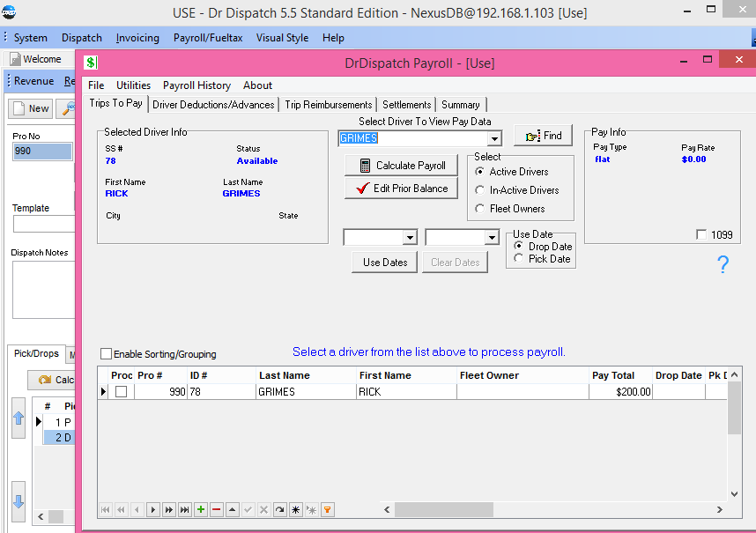Enable Sorting/Grouping checkbox

click(x=106, y=354)
